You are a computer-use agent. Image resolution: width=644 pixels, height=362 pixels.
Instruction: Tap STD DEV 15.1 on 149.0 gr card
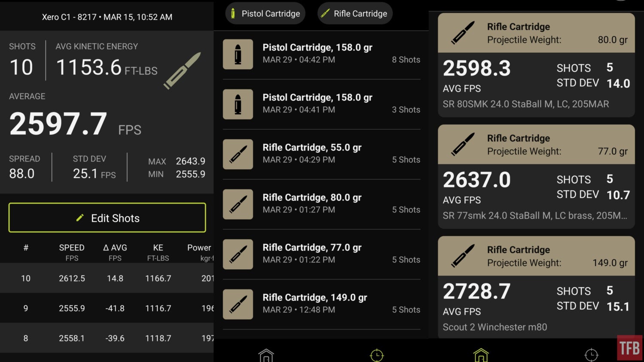[x=618, y=307]
